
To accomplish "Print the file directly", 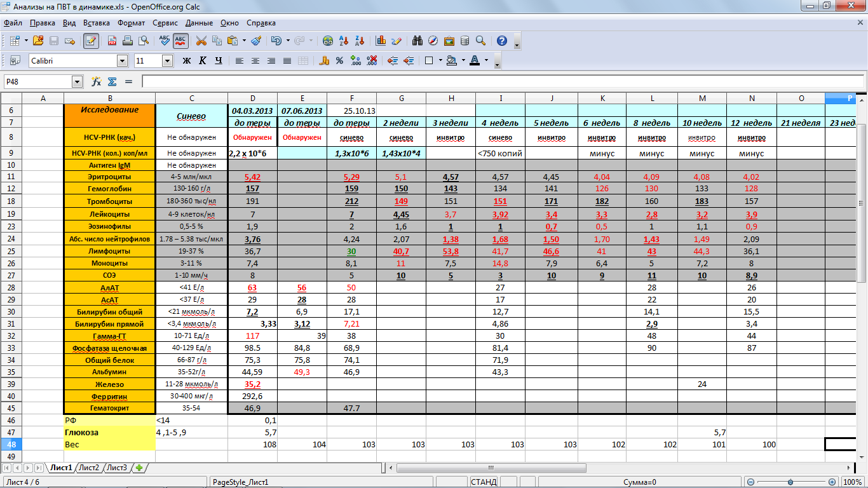I will [x=128, y=41].
